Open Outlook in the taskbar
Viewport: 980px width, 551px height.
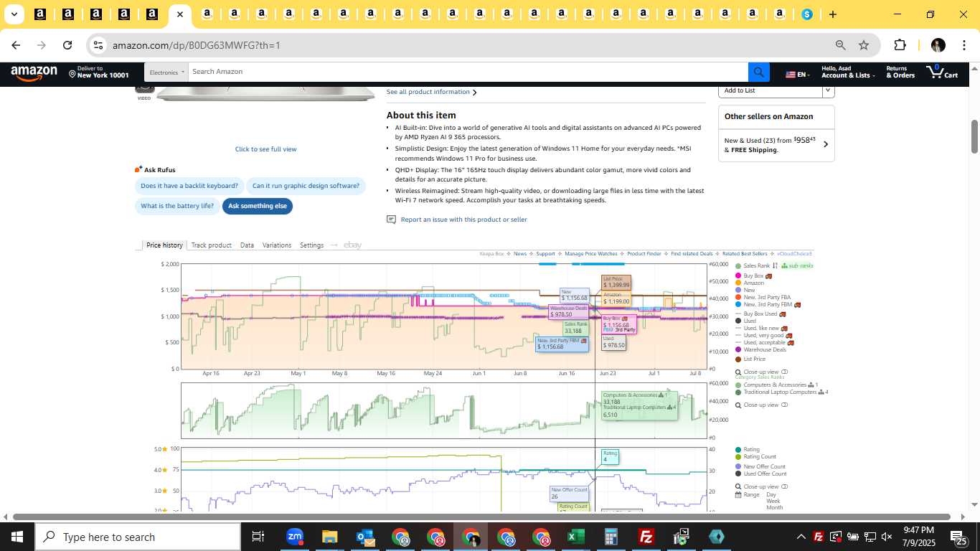click(364, 537)
